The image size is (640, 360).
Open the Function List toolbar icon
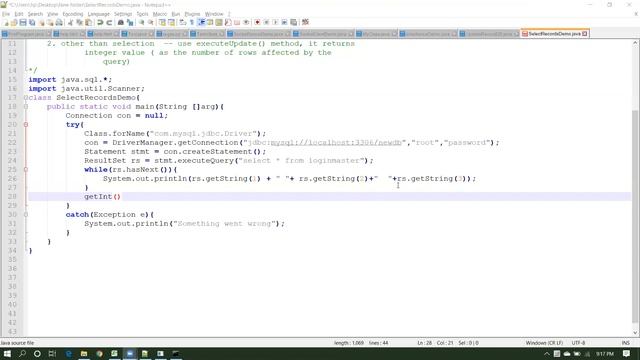click(x=228, y=22)
